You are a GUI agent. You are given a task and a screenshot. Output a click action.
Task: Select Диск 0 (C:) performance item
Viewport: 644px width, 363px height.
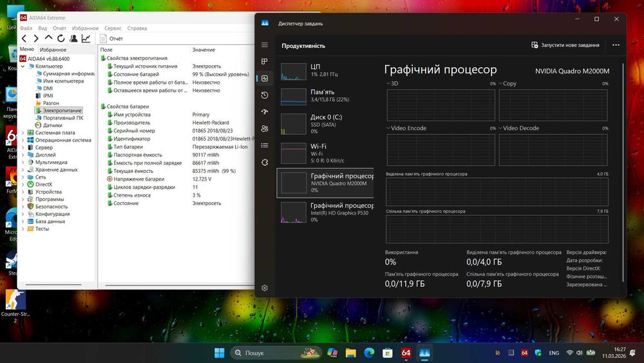325,124
